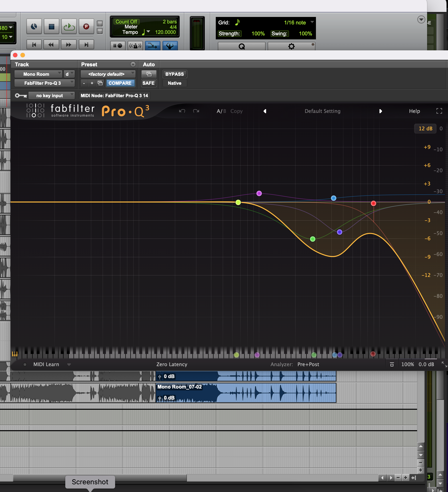
Task: Select the magenta EQ band node
Action: point(259,193)
